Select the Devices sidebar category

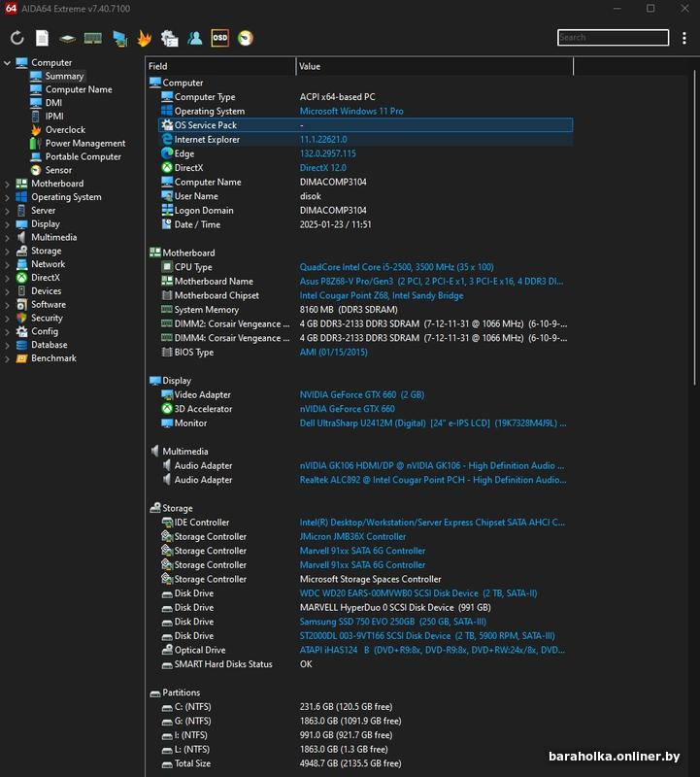(x=46, y=290)
